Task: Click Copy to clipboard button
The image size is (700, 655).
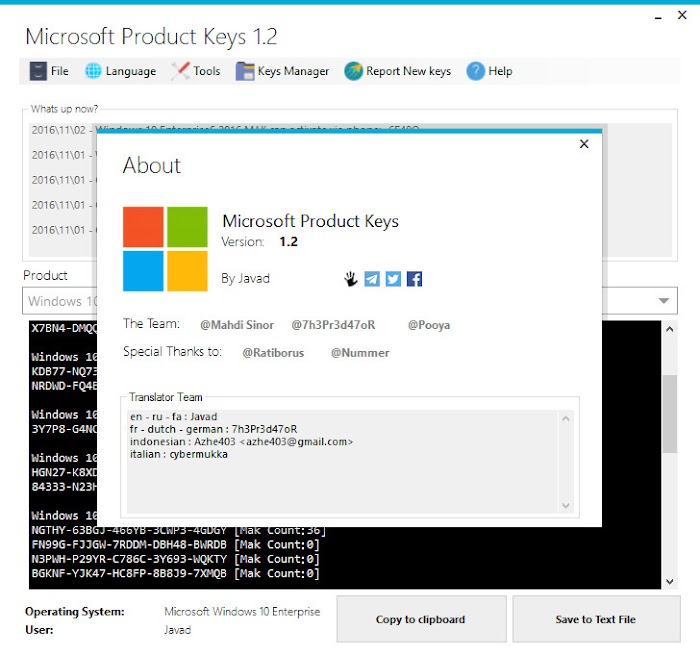Action: click(x=421, y=619)
